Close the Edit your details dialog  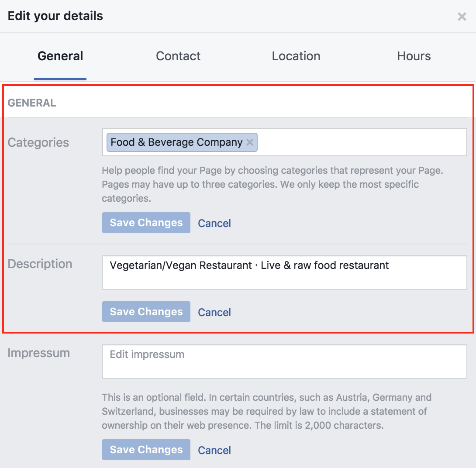[x=462, y=17]
